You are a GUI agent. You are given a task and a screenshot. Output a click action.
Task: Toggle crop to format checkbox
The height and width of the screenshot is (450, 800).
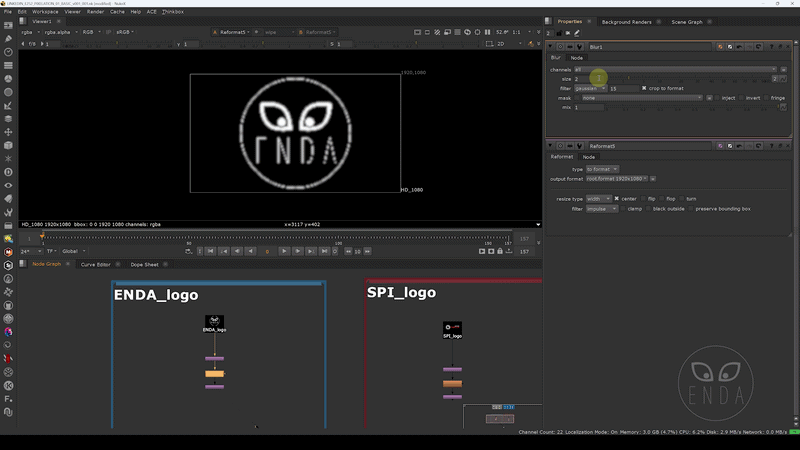pyautogui.click(x=644, y=88)
